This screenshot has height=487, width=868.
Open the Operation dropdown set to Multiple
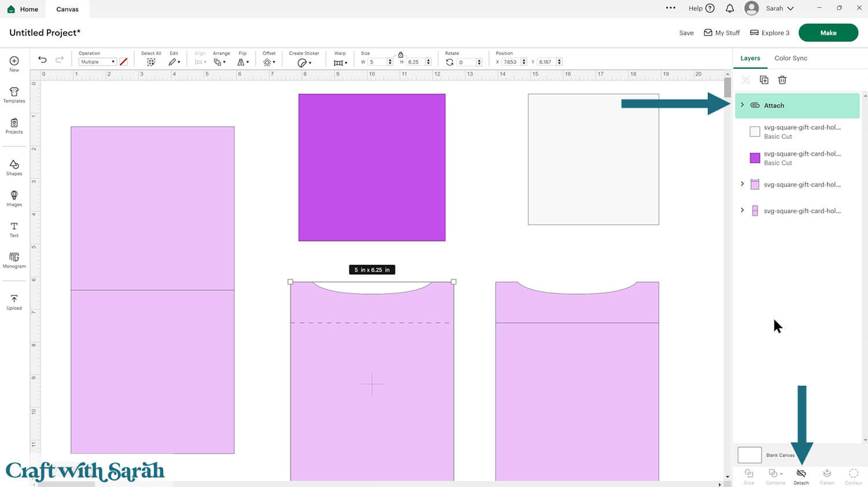97,62
